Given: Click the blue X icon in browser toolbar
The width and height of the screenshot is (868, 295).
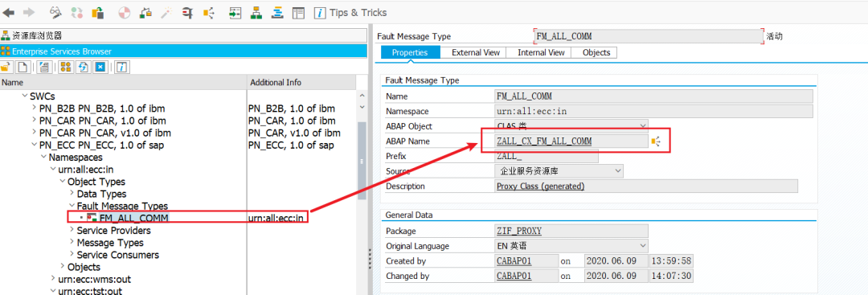Looking at the screenshot, I should tap(100, 67).
